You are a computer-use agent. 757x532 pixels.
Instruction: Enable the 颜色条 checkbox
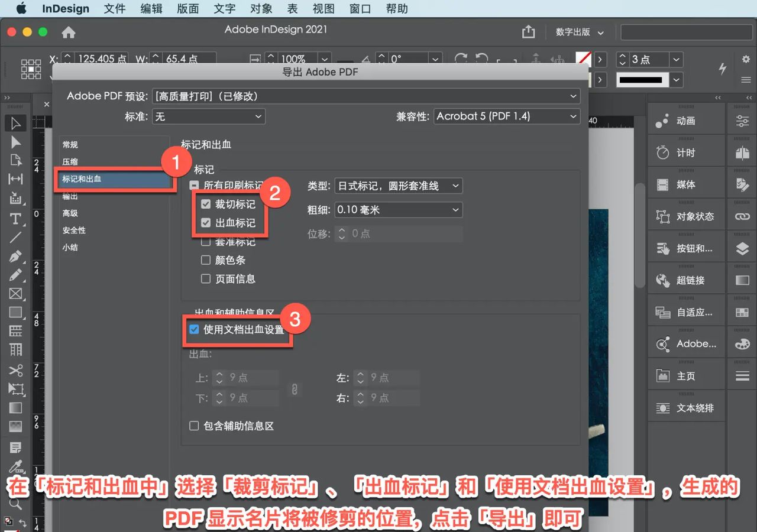point(205,260)
